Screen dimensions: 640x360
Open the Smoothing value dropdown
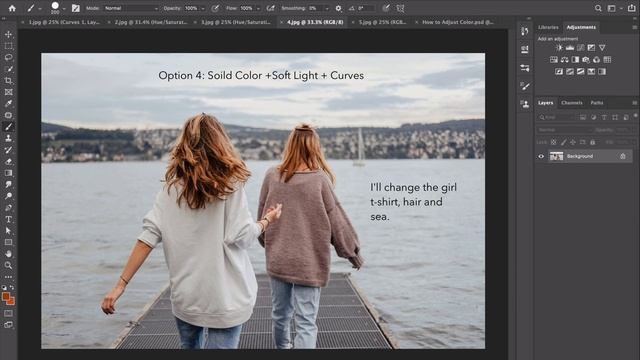pos(327,8)
